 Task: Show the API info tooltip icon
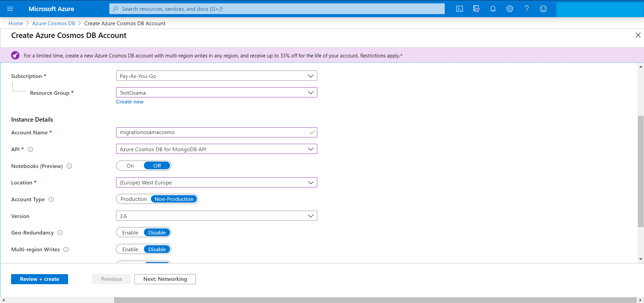click(x=30, y=149)
